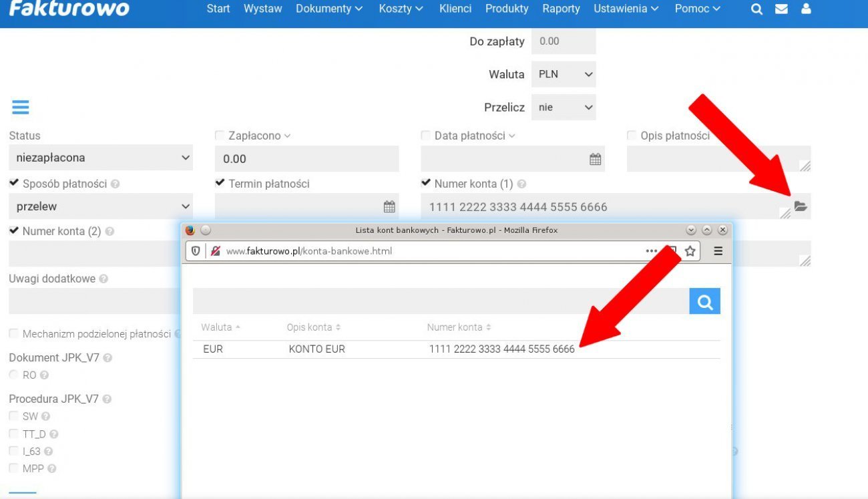Toggle the Zapłacono checkbox

click(x=220, y=136)
